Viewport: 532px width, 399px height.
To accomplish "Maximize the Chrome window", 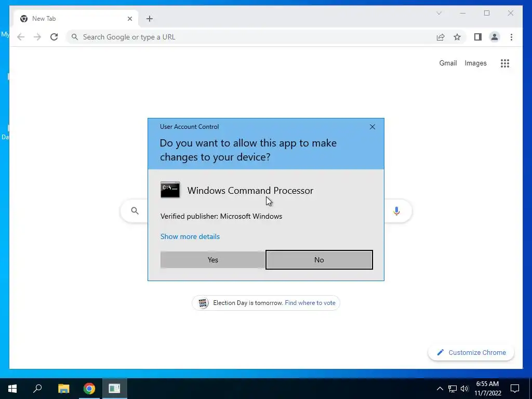I will [486, 13].
